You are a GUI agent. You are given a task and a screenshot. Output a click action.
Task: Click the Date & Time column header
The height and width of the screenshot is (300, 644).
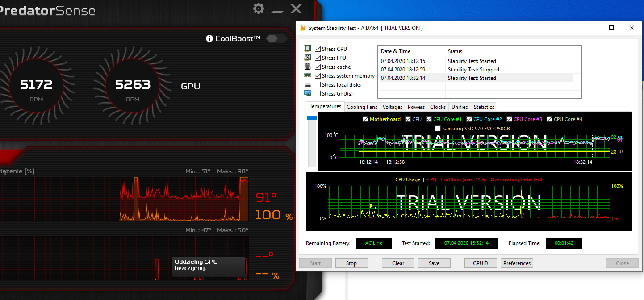pyautogui.click(x=411, y=51)
